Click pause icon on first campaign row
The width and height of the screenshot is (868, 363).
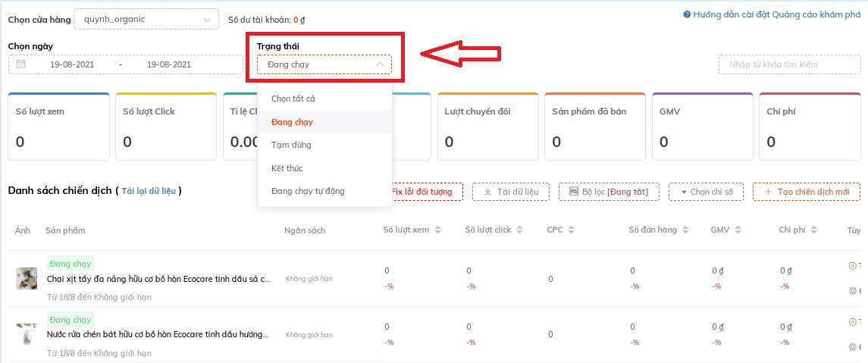(x=852, y=266)
